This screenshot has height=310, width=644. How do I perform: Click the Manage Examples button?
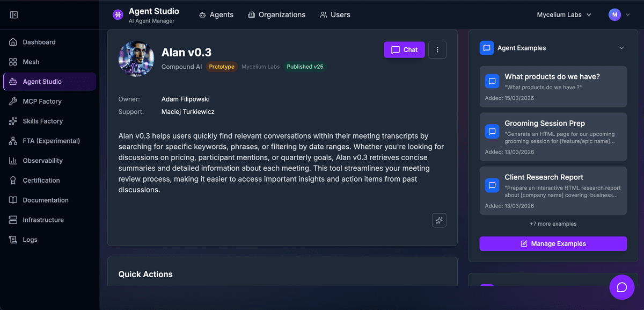coord(553,244)
